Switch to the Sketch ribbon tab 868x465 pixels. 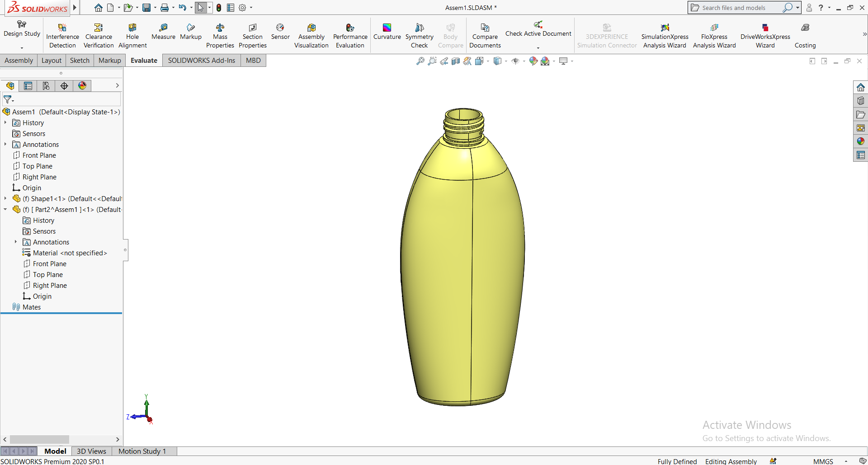(x=80, y=61)
